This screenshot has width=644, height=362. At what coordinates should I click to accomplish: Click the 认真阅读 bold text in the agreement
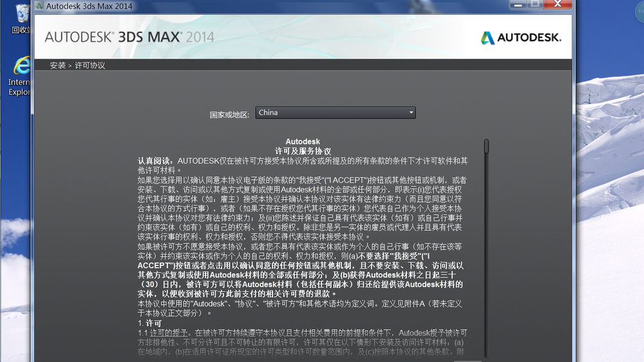[x=155, y=160]
